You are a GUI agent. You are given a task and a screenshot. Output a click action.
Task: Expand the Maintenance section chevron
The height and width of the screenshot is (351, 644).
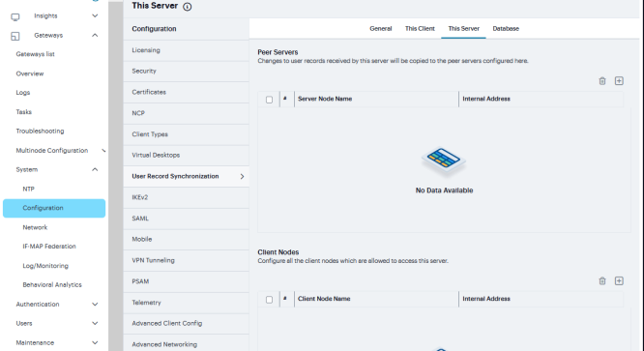95,343
